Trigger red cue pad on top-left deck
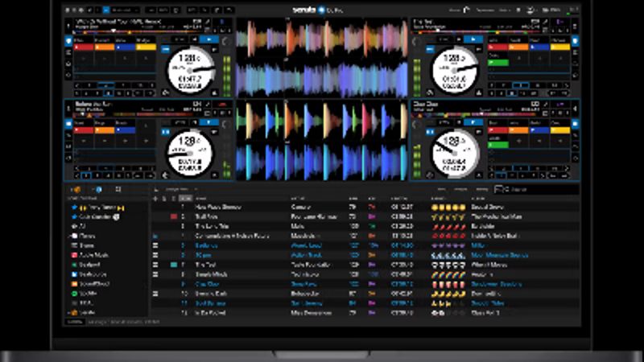Image resolution: width=644 pixels, height=362 pixels. pos(84,47)
